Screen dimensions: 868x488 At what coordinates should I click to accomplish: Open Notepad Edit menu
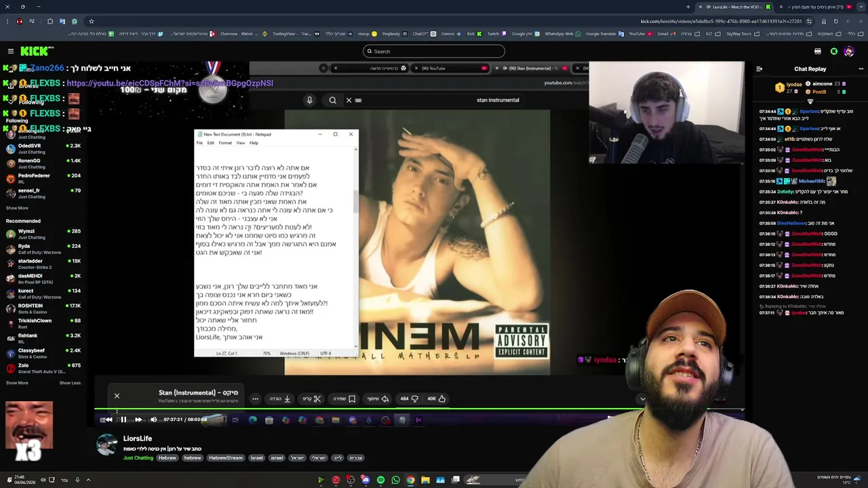[211, 143]
